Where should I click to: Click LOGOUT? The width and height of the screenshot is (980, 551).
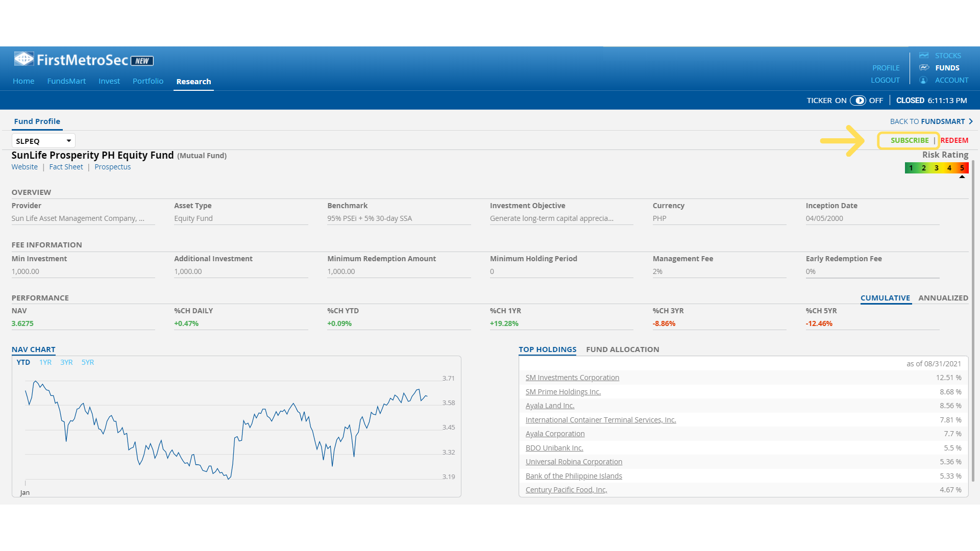(885, 80)
